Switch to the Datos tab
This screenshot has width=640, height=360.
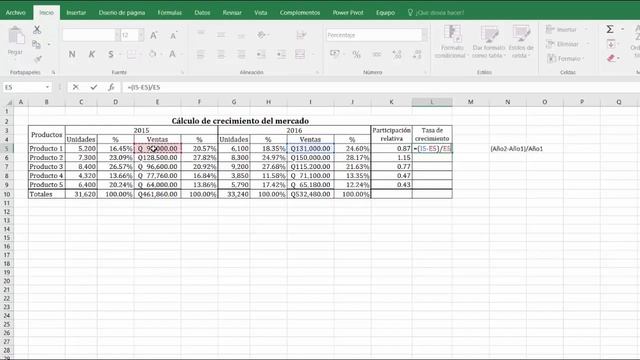tap(202, 13)
